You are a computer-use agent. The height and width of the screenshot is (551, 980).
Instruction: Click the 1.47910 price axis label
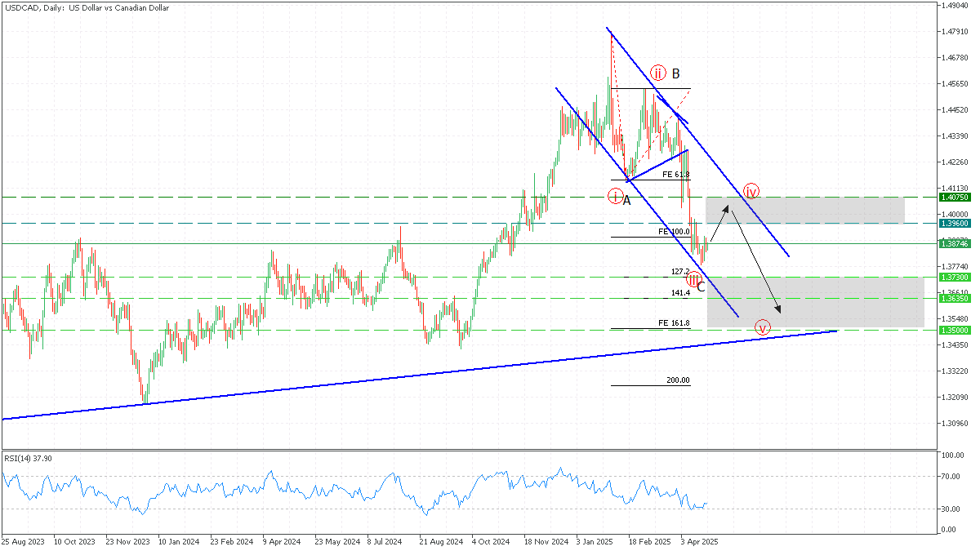[x=955, y=32]
